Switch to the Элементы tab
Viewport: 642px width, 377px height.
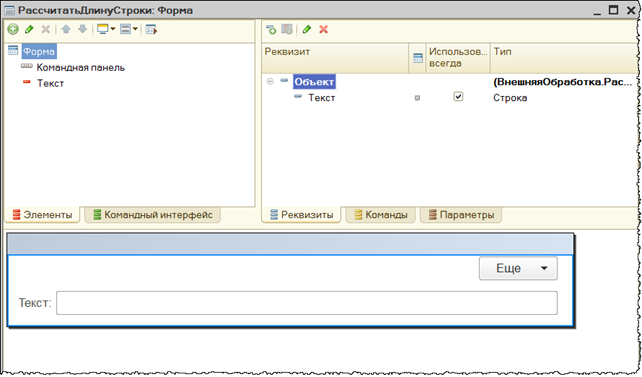pos(42,214)
